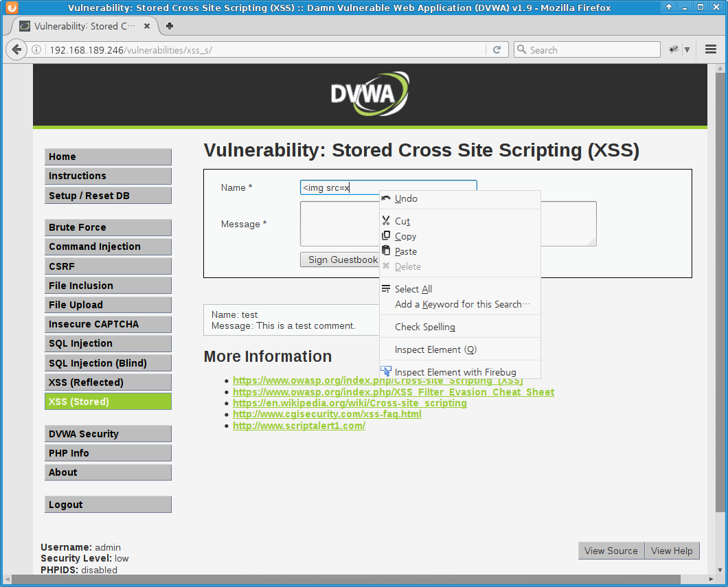The width and height of the screenshot is (728, 587).
Task: Go to Command Injection page
Action: click(108, 246)
